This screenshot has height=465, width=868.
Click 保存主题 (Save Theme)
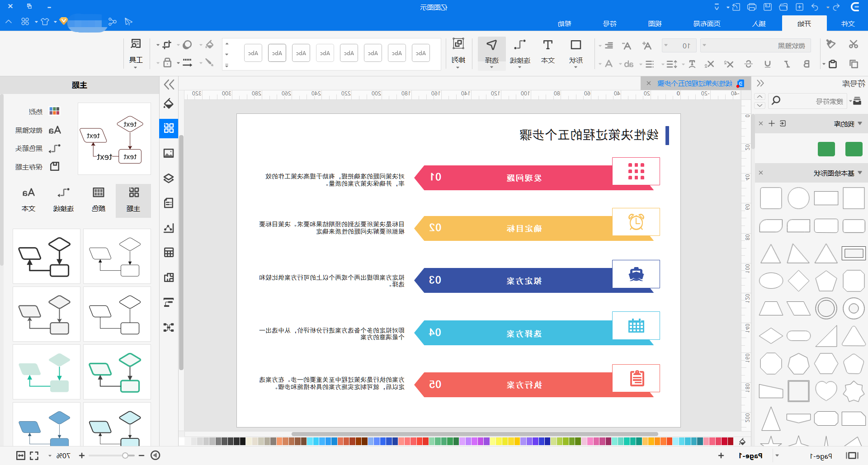pos(37,167)
